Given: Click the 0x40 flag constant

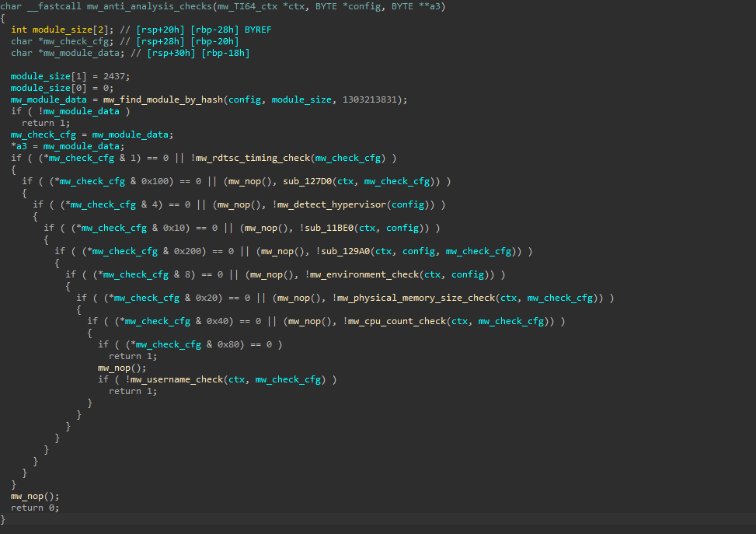Looking at the screenshot, I should coord(218,321).
